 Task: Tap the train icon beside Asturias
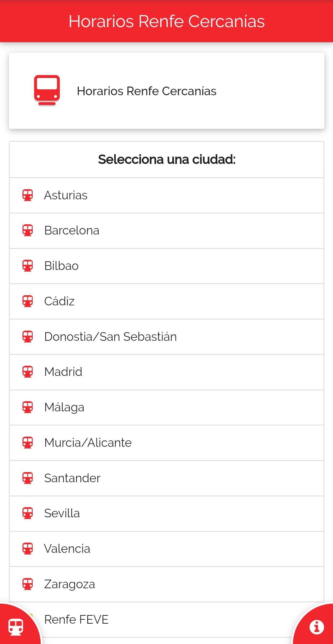click(x=27, y=195)
